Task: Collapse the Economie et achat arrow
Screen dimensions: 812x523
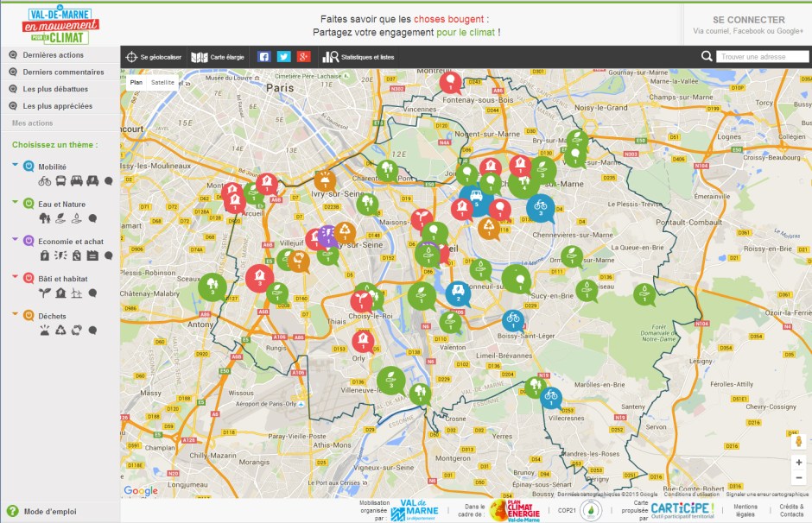Action: click(16, 241)
